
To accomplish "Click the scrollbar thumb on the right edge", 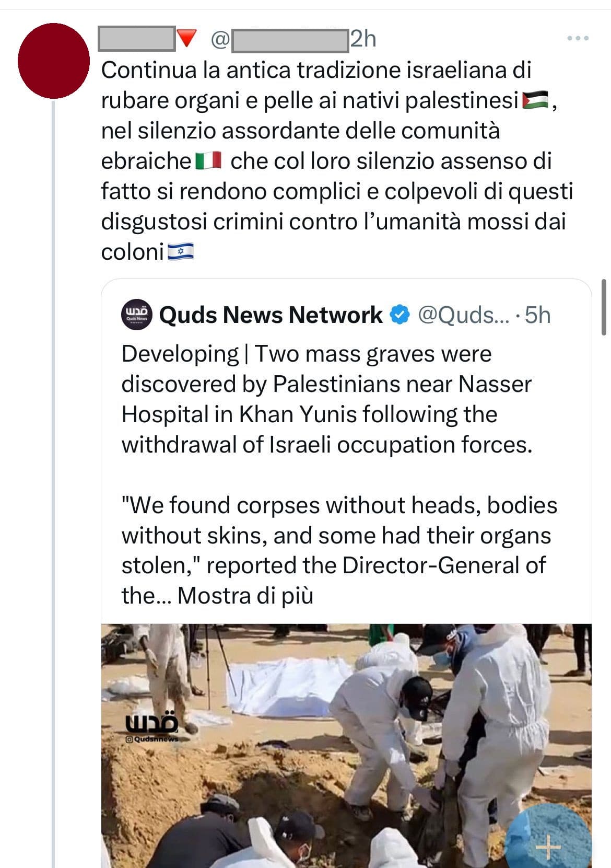I will (604, 307).
